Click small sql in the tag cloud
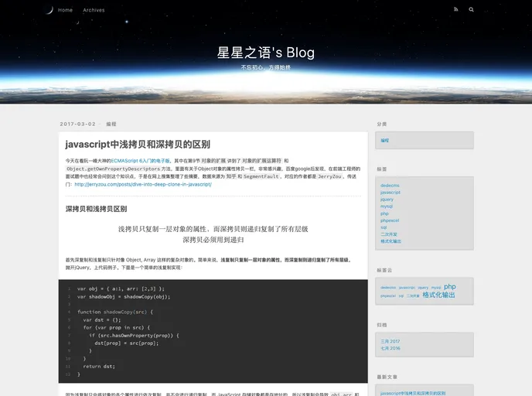Image resolution: width=532 pixels, height=396 pixels. click(x=401, y=296)
